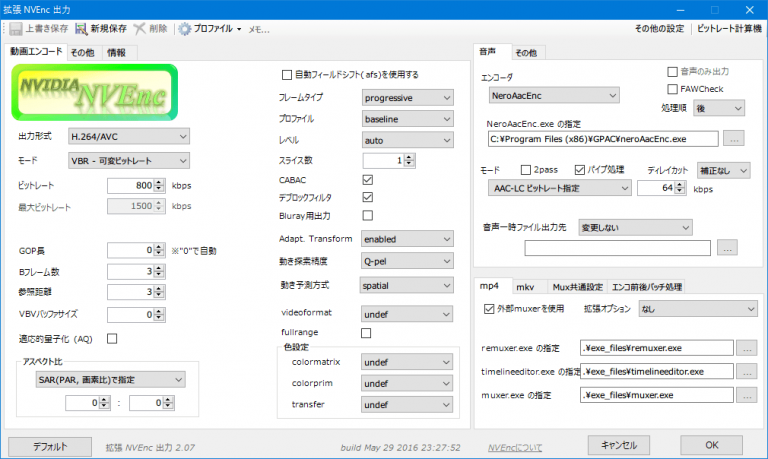This screenshot has height=459, width=768.
Task: Open the プロファイル baseline dropdown
Action: point(408,119)
